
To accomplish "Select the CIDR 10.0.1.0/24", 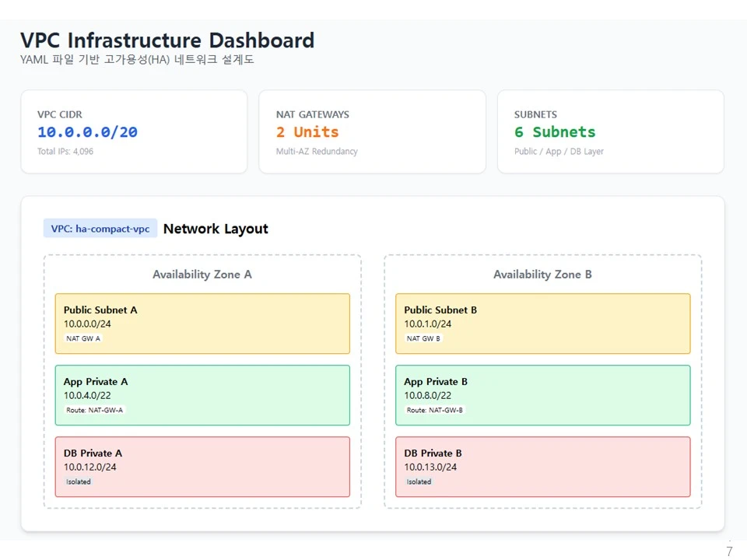I will pos(428,324).
